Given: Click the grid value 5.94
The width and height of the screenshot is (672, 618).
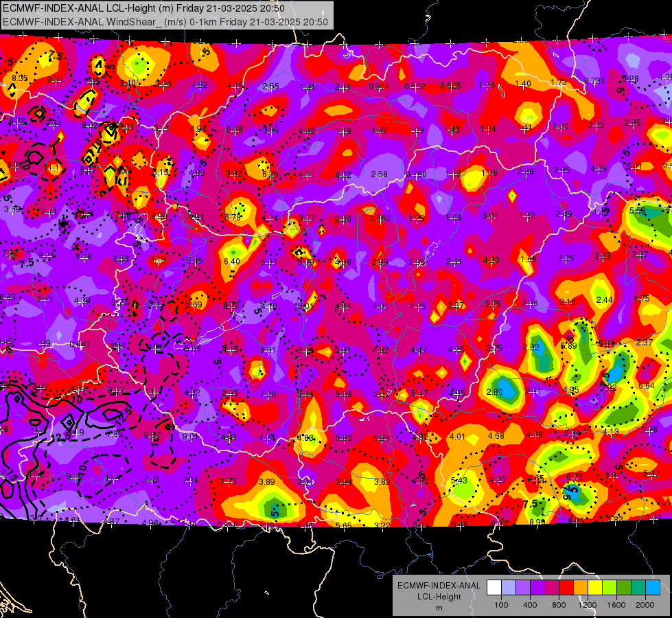Looking at the screenshot, I should click(382, 438).
